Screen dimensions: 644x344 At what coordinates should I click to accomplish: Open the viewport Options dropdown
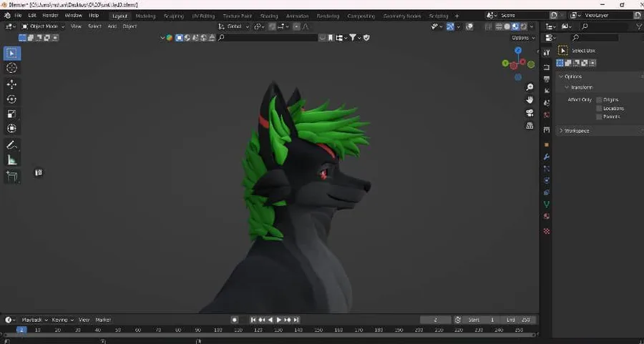pos(523,37)
